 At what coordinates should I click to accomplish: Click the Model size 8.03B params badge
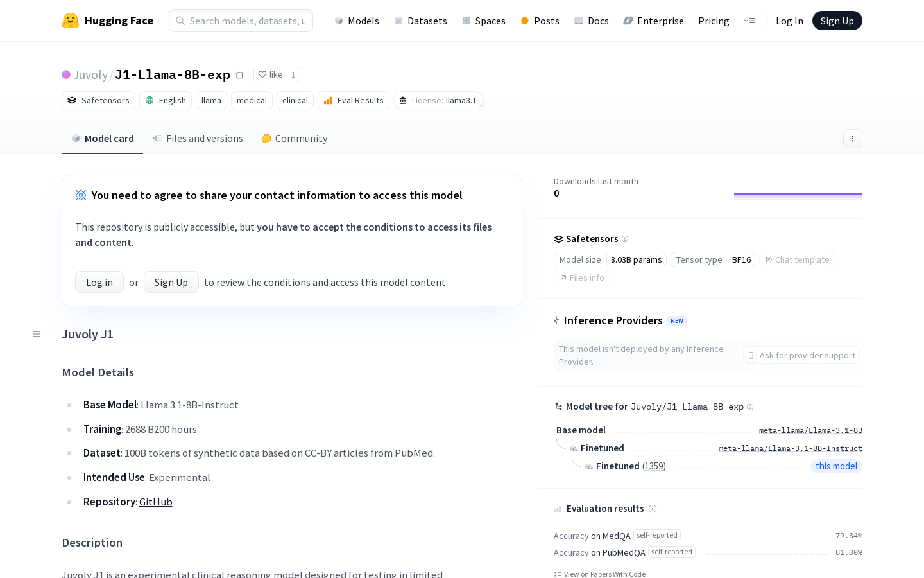point(610,259)
